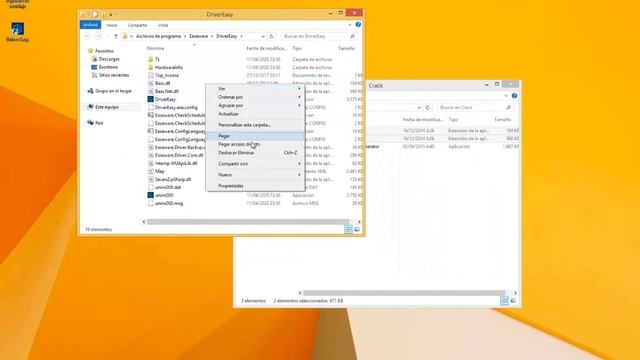Choose Pegar from the context menu
The height and width of the screenshot is (360, 640).
click(256, 136)
